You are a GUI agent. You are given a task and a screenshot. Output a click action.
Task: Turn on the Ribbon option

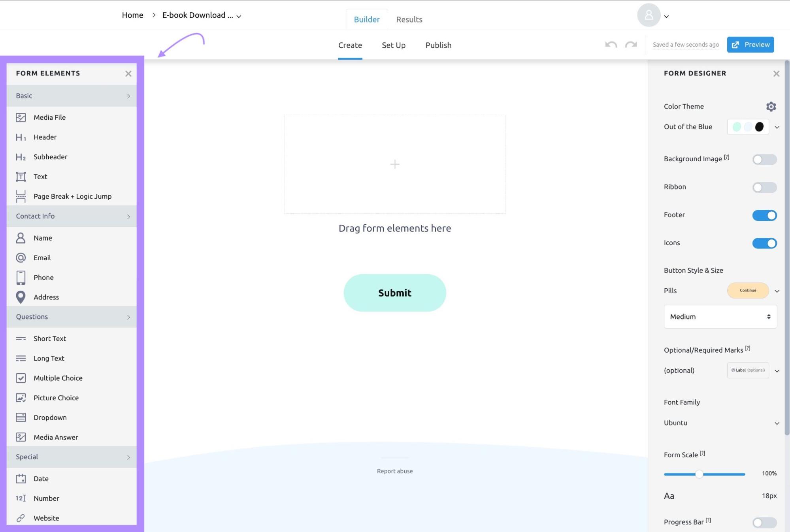764,187
